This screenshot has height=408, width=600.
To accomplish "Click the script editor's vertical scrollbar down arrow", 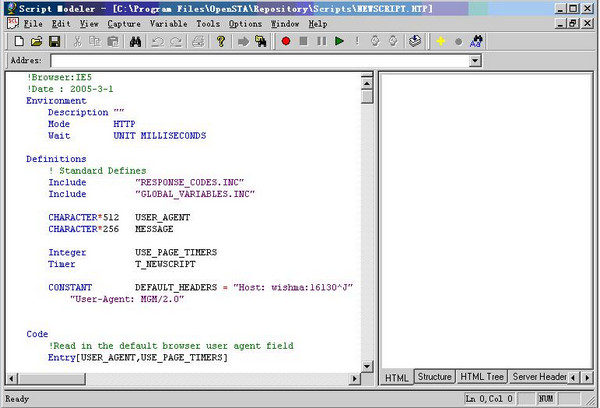I will [367, 363].
